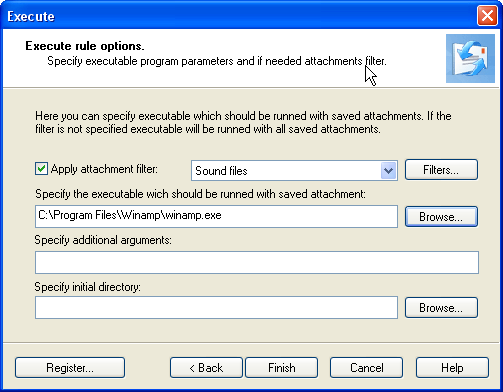Click the 'Apply attachment filter:' label text

click(104, 169)
